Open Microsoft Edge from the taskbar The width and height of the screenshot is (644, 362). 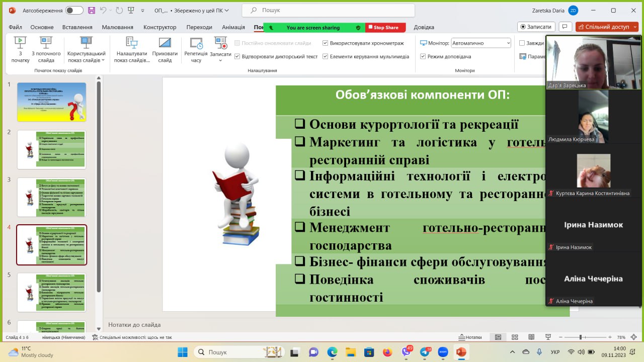click(x=333, y=352)
